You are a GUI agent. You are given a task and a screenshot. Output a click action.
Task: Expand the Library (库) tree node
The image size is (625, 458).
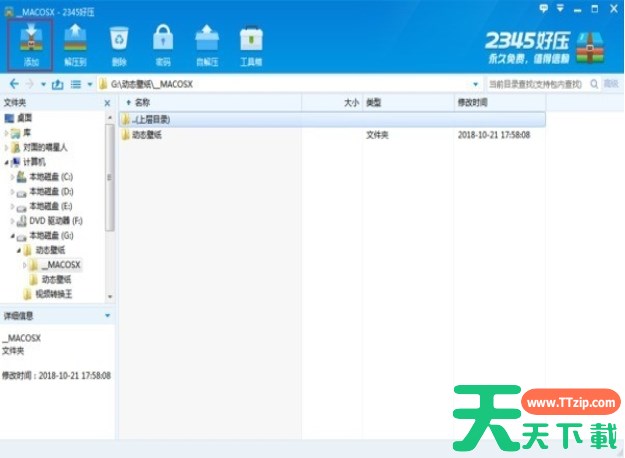(x=6, y=133)
